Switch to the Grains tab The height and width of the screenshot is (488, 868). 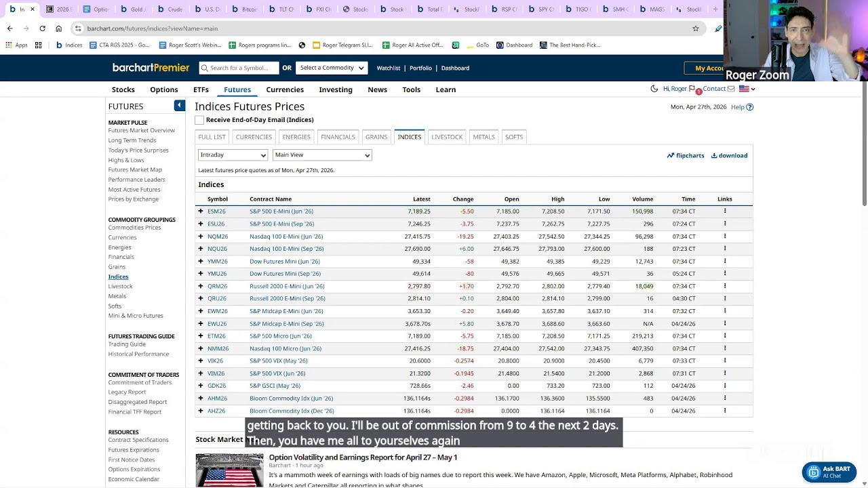pos(376,137)
